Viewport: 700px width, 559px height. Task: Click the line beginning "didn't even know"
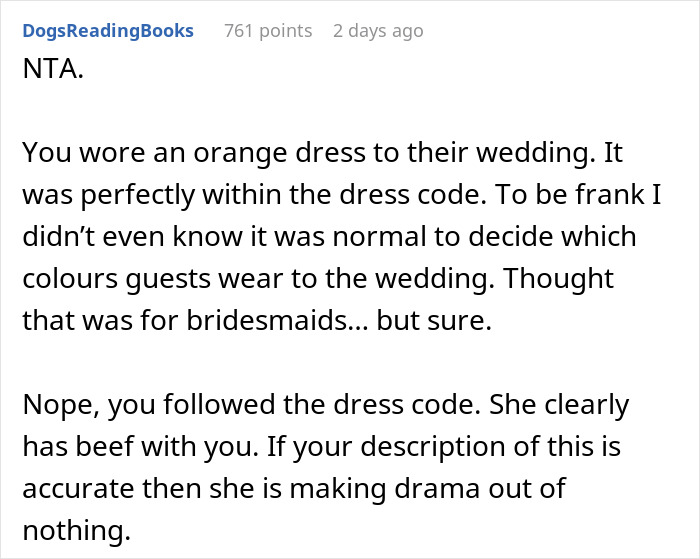(x=329, y=237)
